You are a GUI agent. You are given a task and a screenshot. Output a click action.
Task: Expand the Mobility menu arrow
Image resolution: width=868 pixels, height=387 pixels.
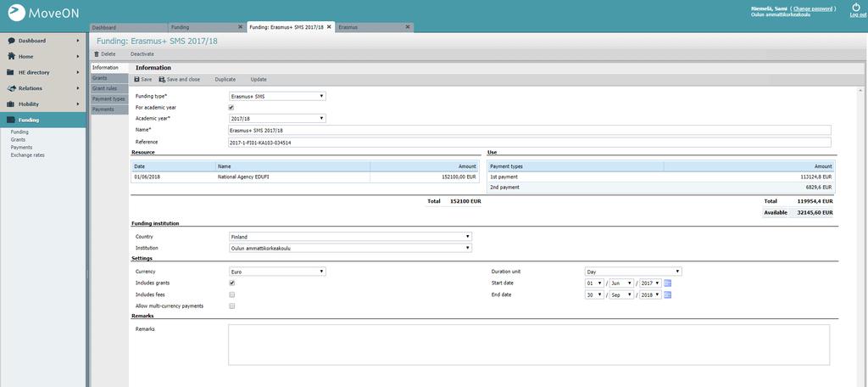77,104
